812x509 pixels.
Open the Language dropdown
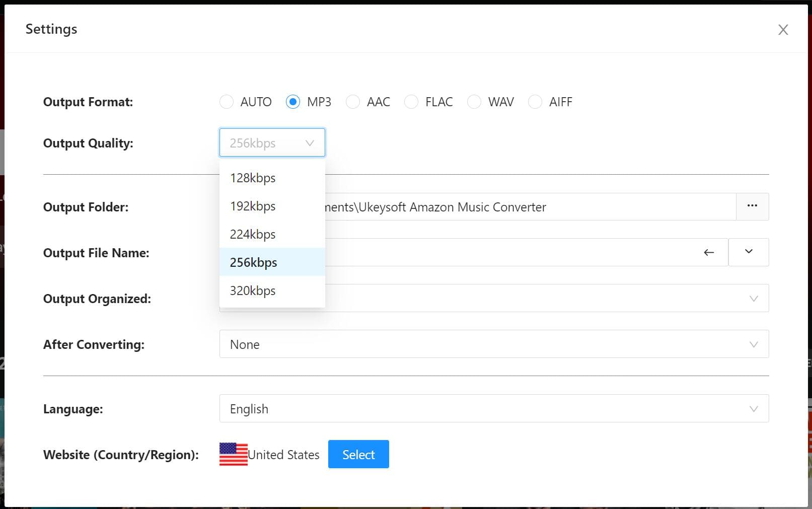tap(754, 408)
